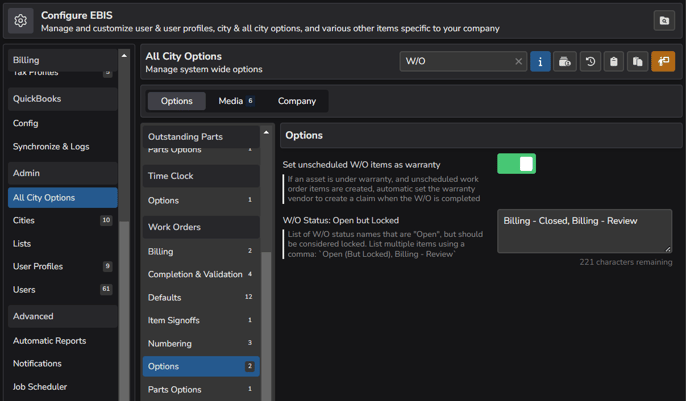Image resolution: width=686 pixels, height=401 pixels.
Task: Switch to the Options tab
Action: point(177,101)
